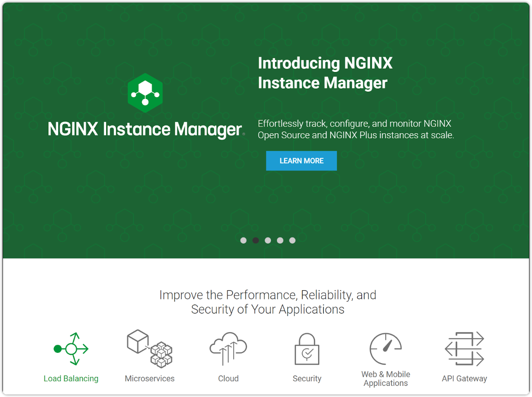Select the first carousel dot
This screenshot has width=532, height=397.
[x=244, y=240]
